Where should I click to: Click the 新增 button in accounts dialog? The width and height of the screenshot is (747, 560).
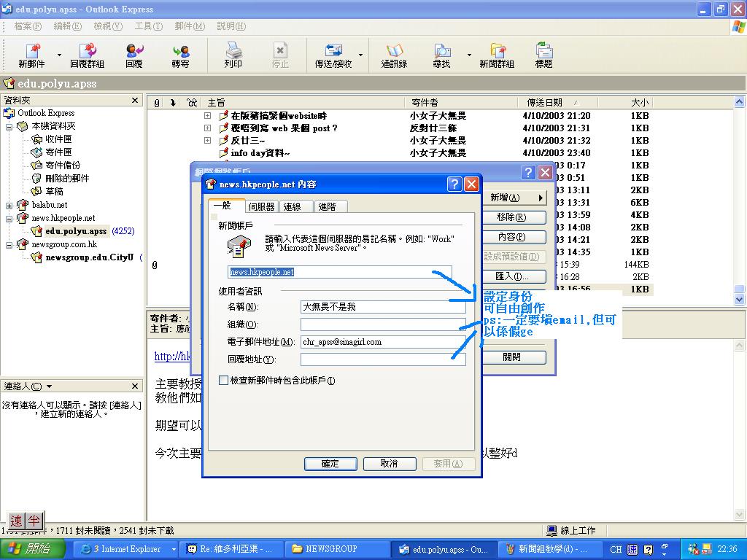point(514,197)
